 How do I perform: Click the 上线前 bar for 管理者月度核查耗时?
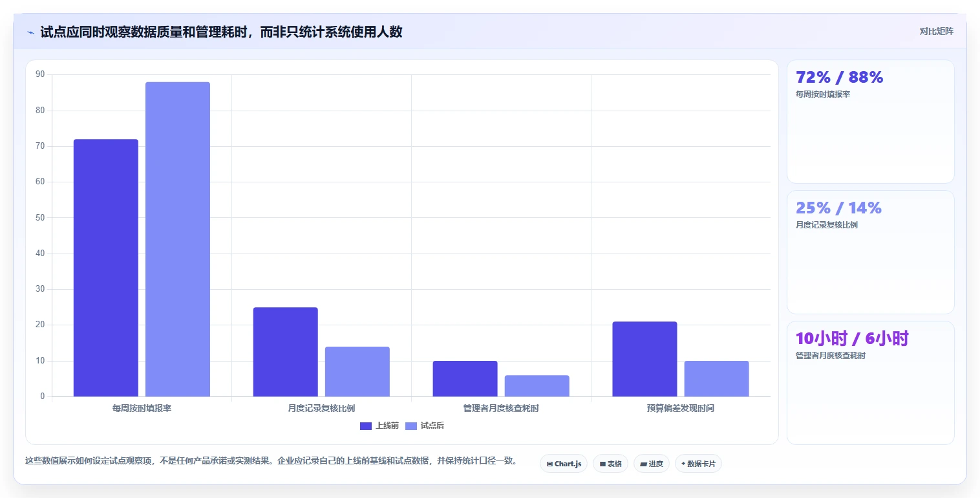coord(465,378)
